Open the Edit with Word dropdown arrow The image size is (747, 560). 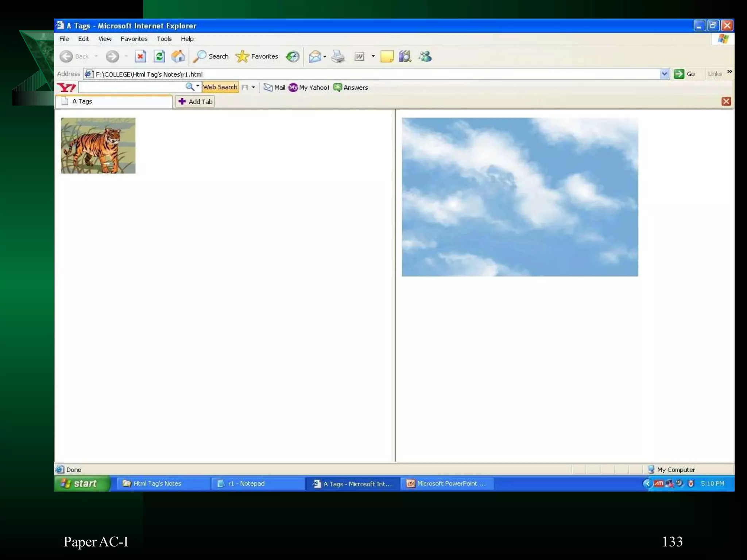[373, 56]
